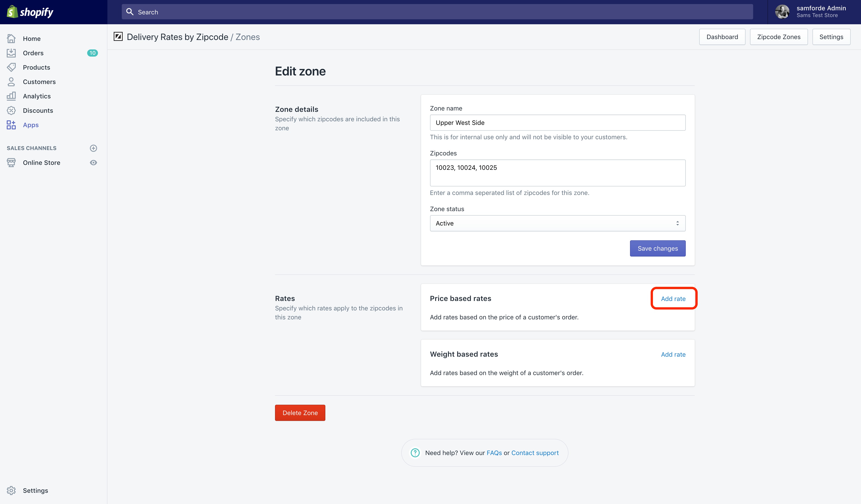Open Settings at sidebar bottom

tap(36, 490)
